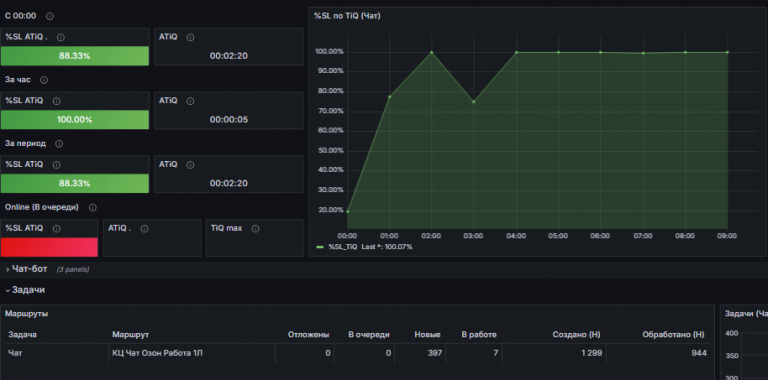Viewport: 768px width, 380px height.
Task: Click info icon of ATiQ panel showing 00:02:20 under С 00:00
Action: point(190,37)
